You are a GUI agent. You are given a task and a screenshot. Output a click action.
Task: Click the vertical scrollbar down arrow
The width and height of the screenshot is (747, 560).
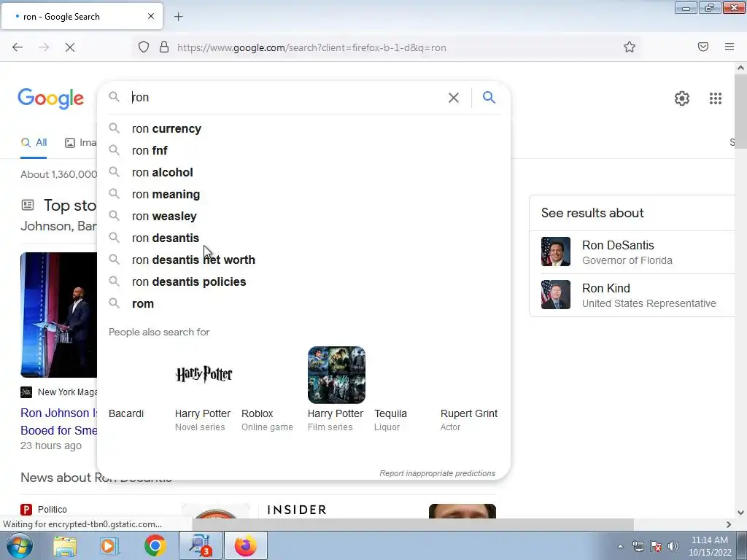pos(740,513)
